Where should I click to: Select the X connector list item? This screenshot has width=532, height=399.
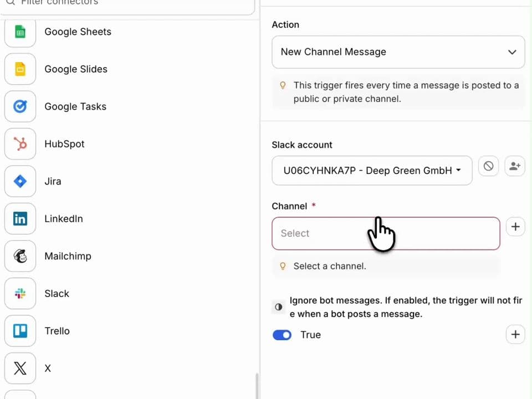coord(48,369)
